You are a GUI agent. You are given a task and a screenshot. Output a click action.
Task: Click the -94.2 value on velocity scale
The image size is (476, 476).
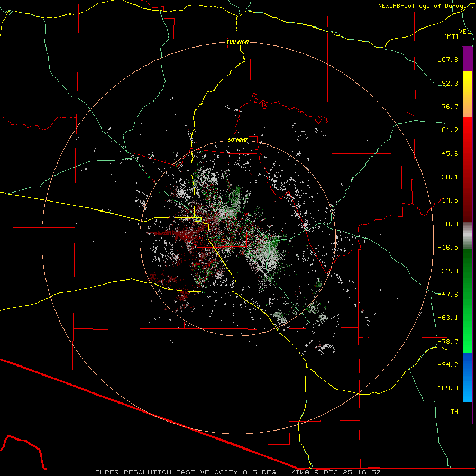448,364
